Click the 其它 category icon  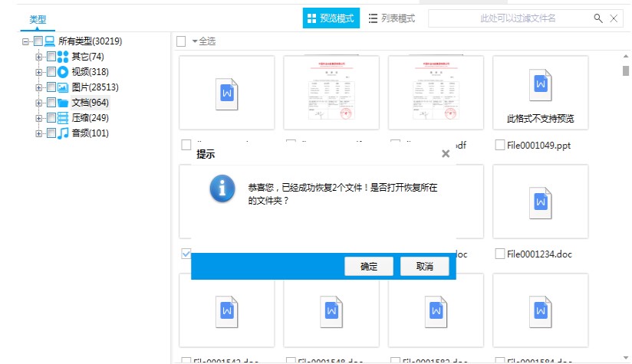pos(63,57)
